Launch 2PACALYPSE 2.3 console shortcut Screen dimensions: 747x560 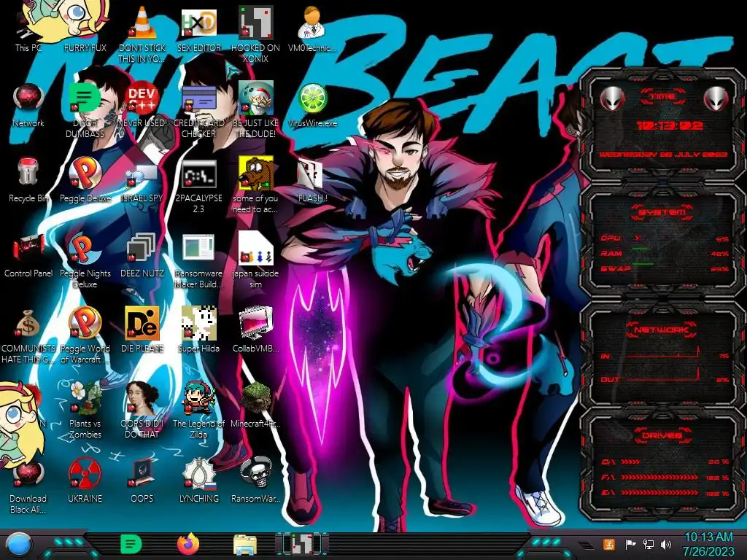click(198, 186)
